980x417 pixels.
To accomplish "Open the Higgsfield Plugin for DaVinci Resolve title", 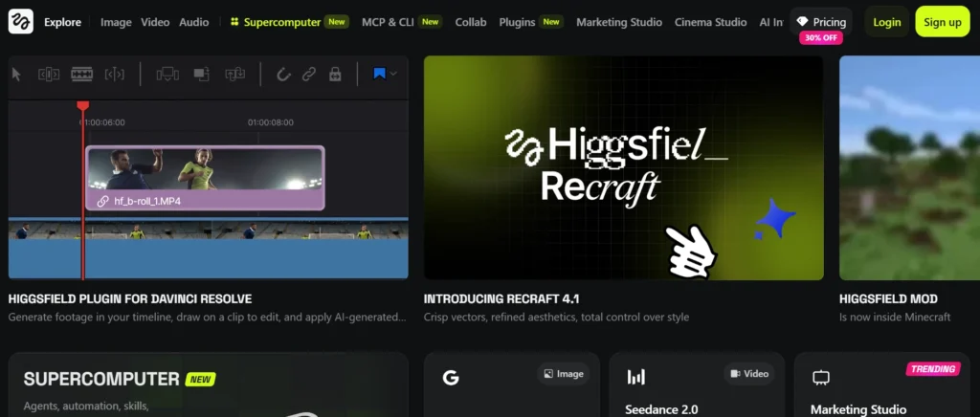I will pos(130,299).
